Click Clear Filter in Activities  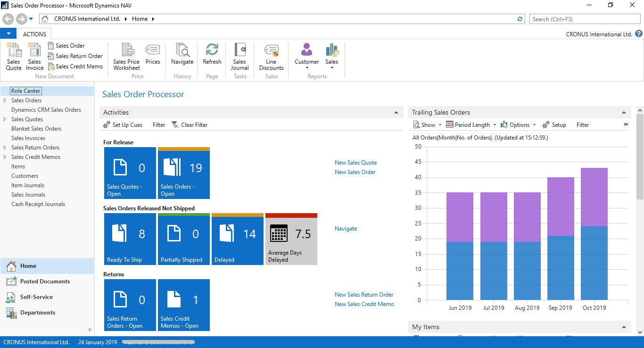(x=190, y=125)
